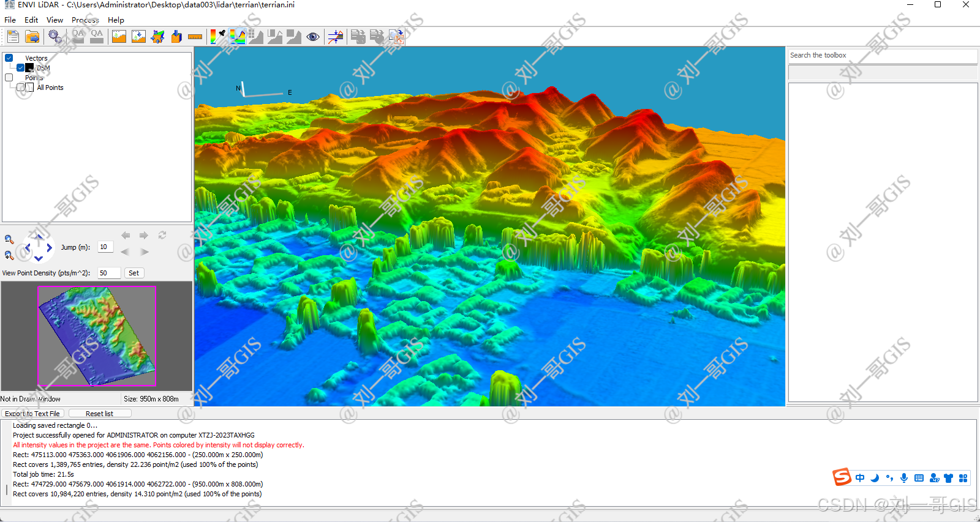980x522 pixels.
Task: Click the Sogou microphone voice input icon
Action: (904, 478)
